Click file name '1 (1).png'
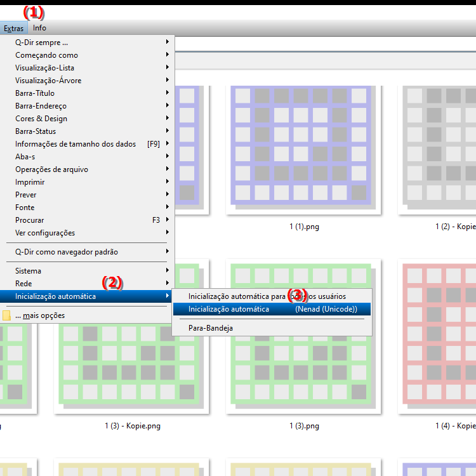Image resolution: width=476 pixels, height=476 pixels. 304,227
